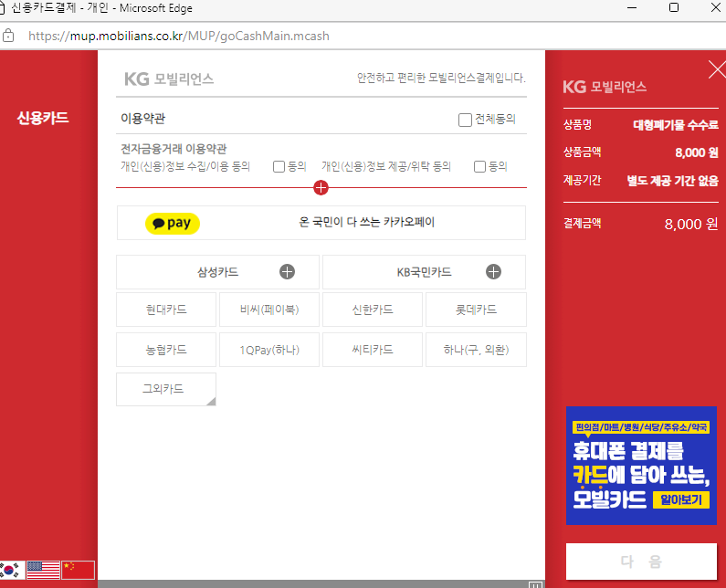Screen dimensions: 726x588
Task: Select 비씨(페이북) card
Action: tap(269, 310)
